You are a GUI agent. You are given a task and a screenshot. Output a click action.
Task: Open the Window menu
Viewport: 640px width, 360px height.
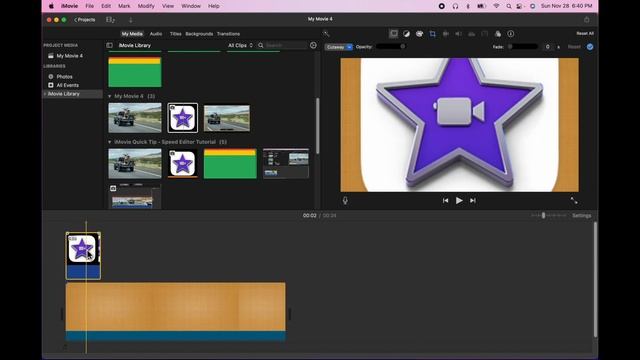(191, 6)
